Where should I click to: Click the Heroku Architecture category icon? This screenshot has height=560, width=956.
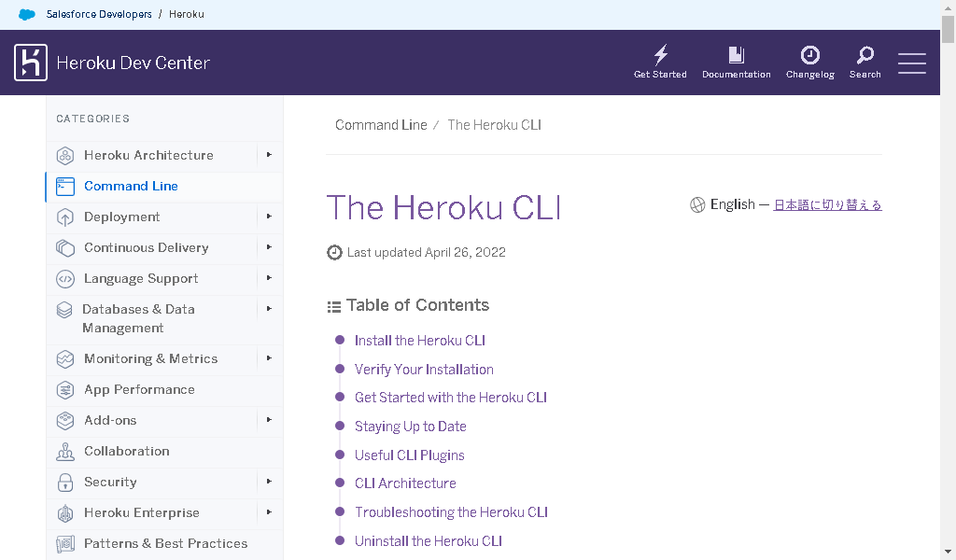click(65, 155)
